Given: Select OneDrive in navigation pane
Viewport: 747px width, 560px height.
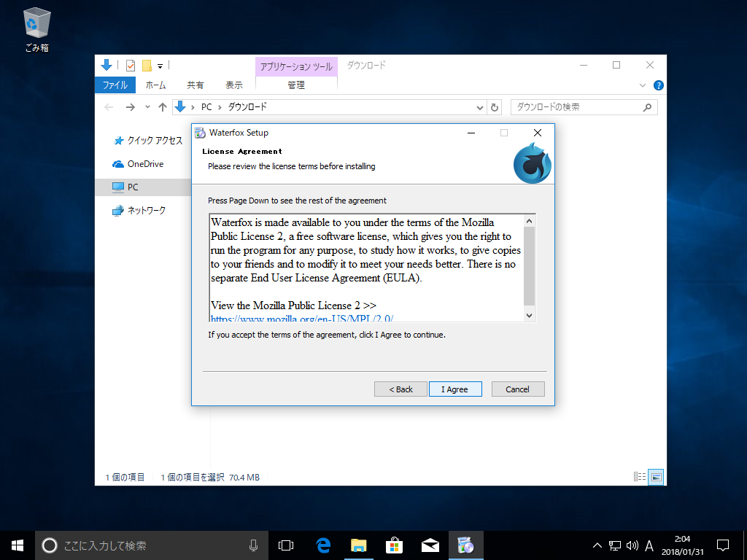Looking at the screenshot, I should point(138,164).
